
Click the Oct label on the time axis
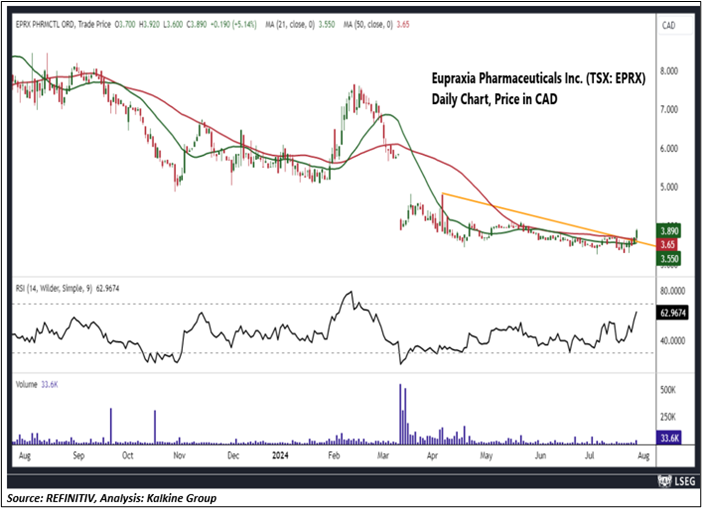pos(128,456)
